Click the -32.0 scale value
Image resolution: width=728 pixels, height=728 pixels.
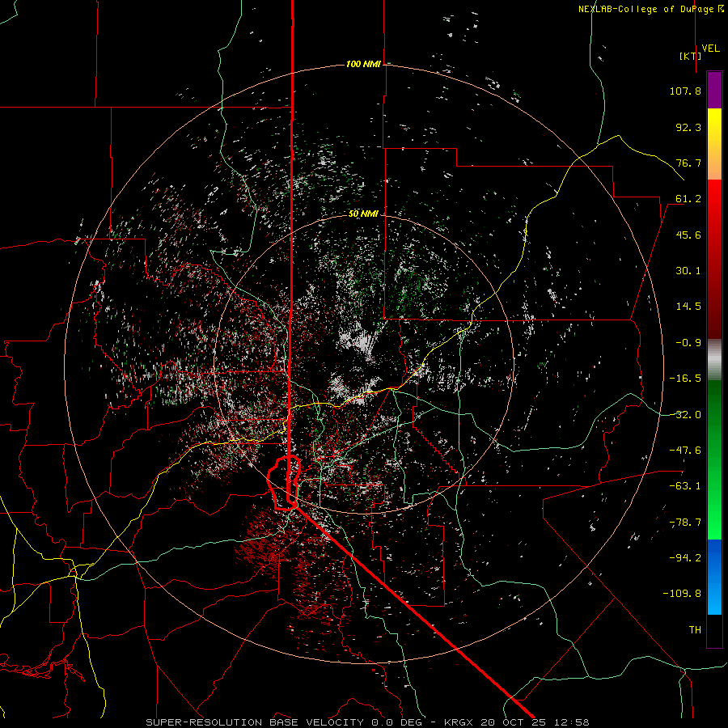coord(685,415)
